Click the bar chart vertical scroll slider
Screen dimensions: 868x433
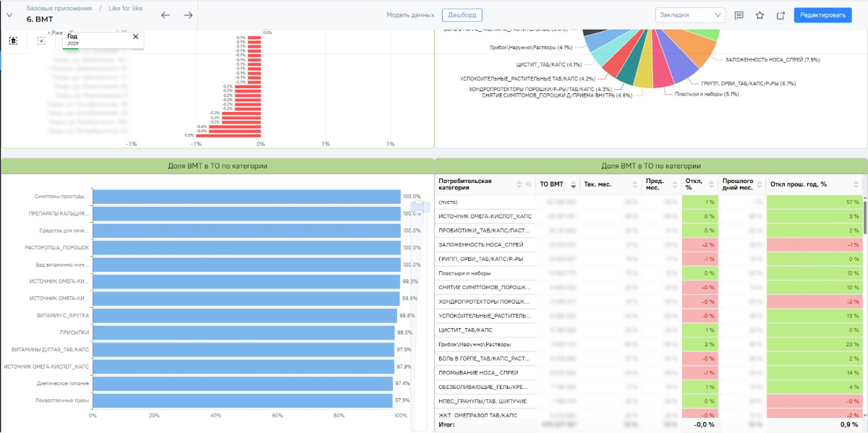point(417,208)
